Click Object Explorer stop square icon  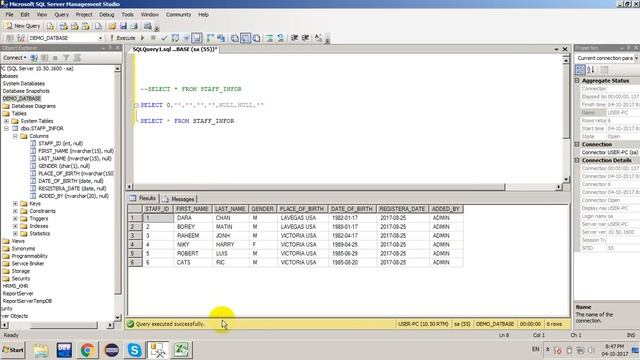click(55, 58)
